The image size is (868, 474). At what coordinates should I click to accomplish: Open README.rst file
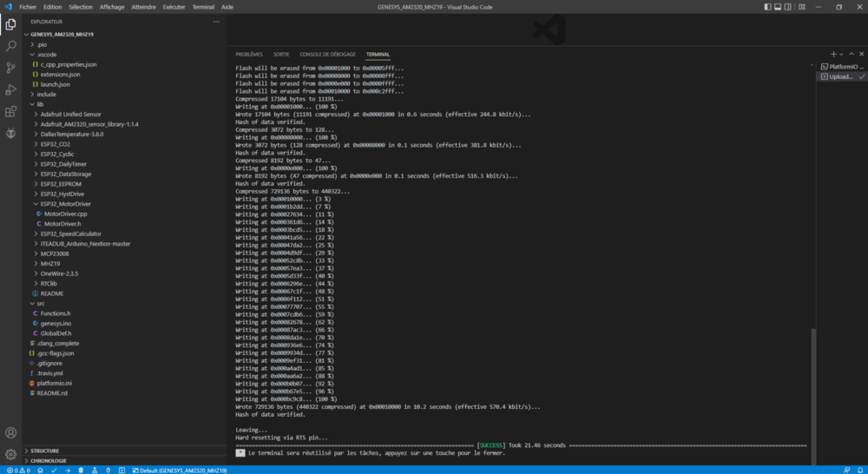point(52,393)
